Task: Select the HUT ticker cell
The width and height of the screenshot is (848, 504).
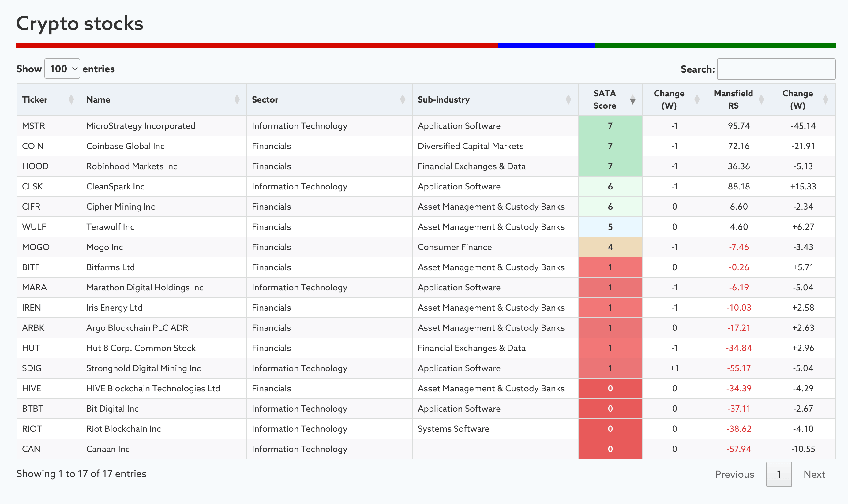Action: pyautogui.click(x=49, y=348)
